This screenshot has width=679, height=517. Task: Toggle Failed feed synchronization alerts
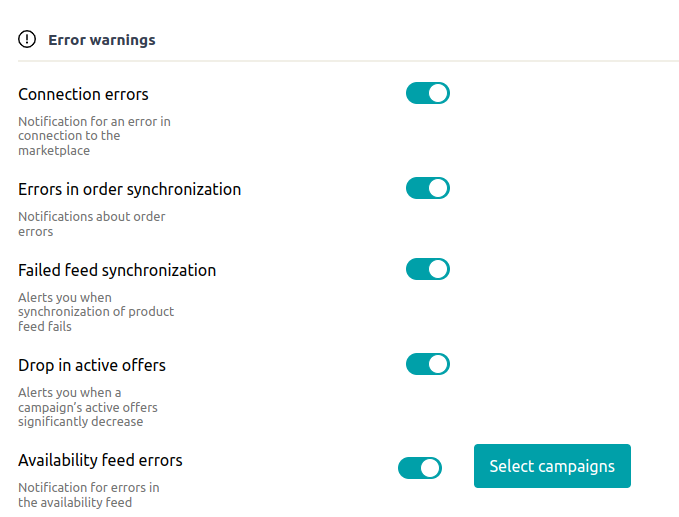coord(427,269)
